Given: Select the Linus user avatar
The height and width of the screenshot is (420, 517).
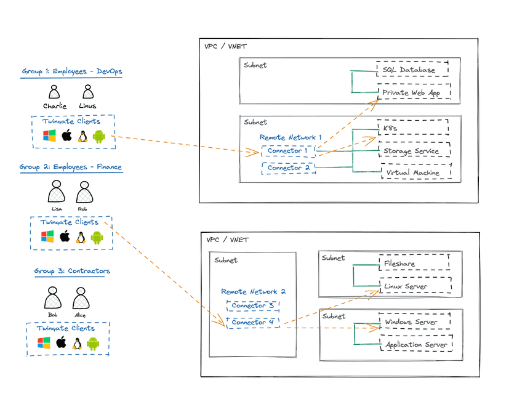Looking at the screenshot, I should 87,92.
